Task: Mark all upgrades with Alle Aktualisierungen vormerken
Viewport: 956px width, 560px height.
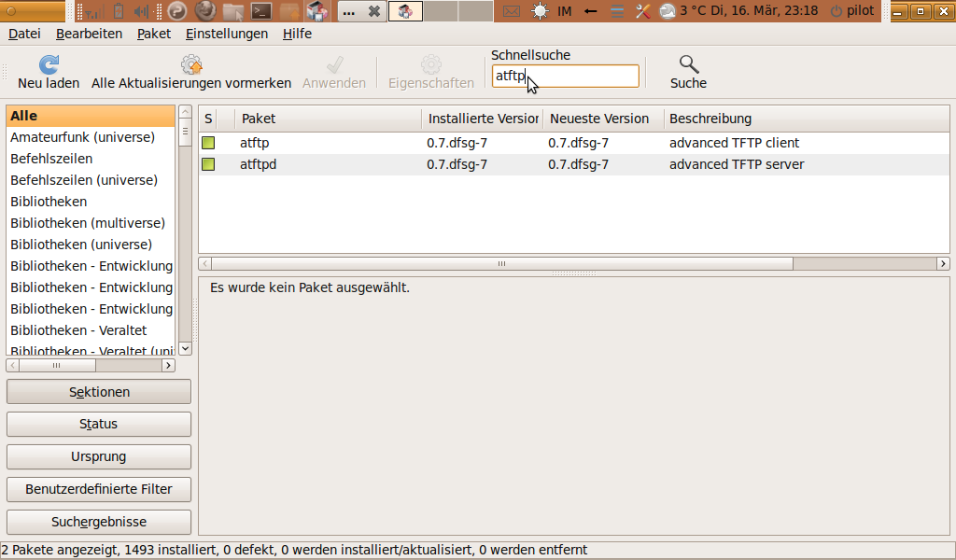Action: point(191,65)
